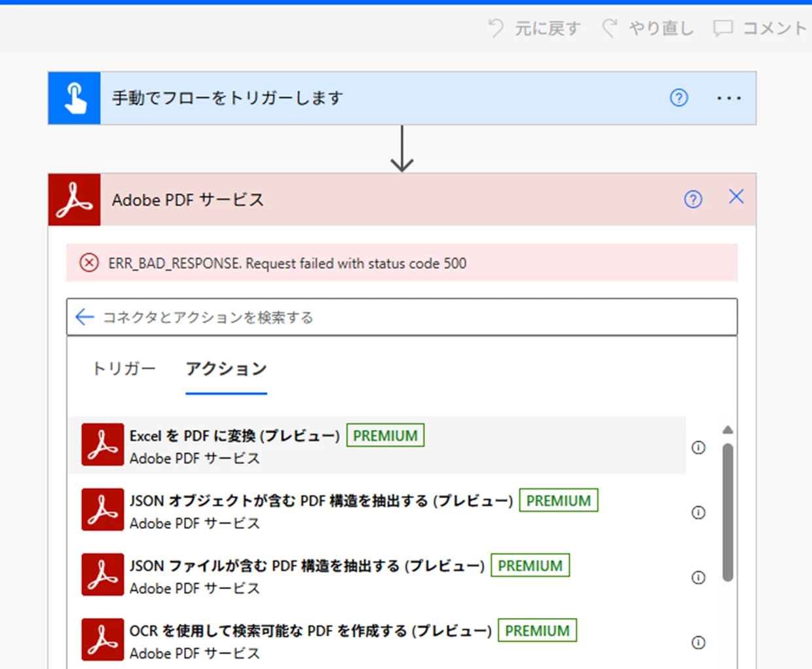Close the Adobe PDF サービス card
This screenshot has width=812, height=669.
pos(736,196)
